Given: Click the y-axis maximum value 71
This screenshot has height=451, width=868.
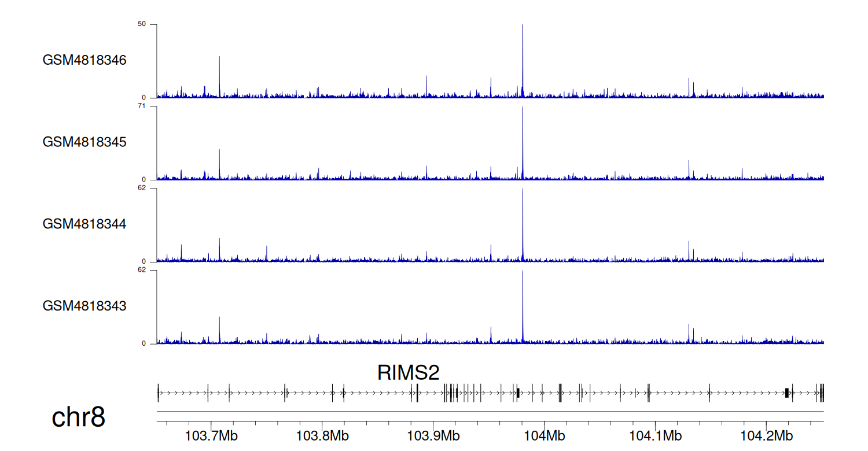Looking at the screenshot, I should pos(142,106).
